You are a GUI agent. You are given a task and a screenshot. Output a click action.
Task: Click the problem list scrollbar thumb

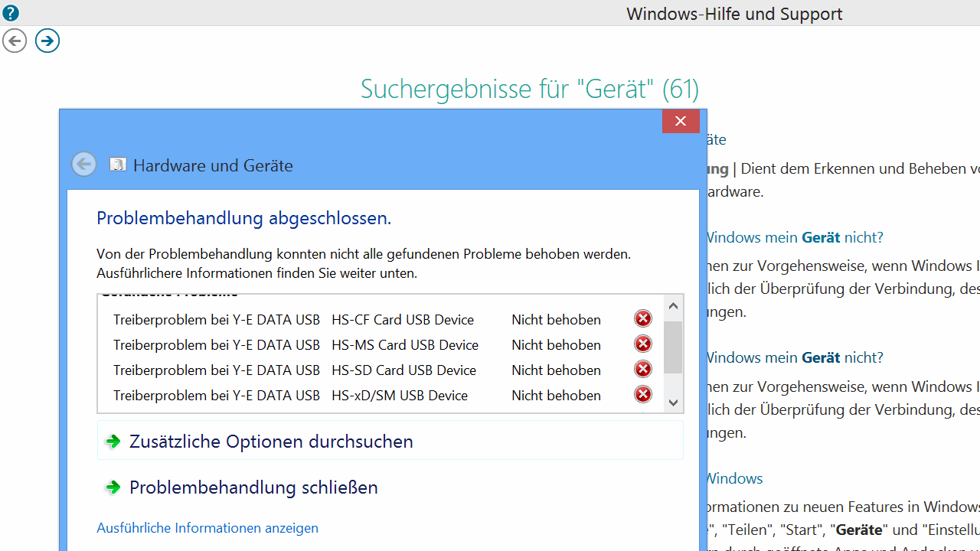[x=673, y=347]
